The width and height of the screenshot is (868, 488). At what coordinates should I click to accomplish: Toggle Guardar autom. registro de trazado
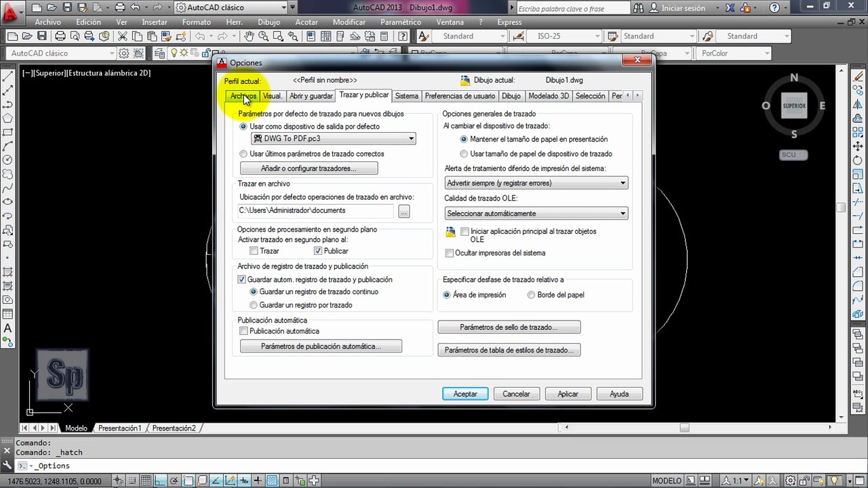tap(241, 279)
